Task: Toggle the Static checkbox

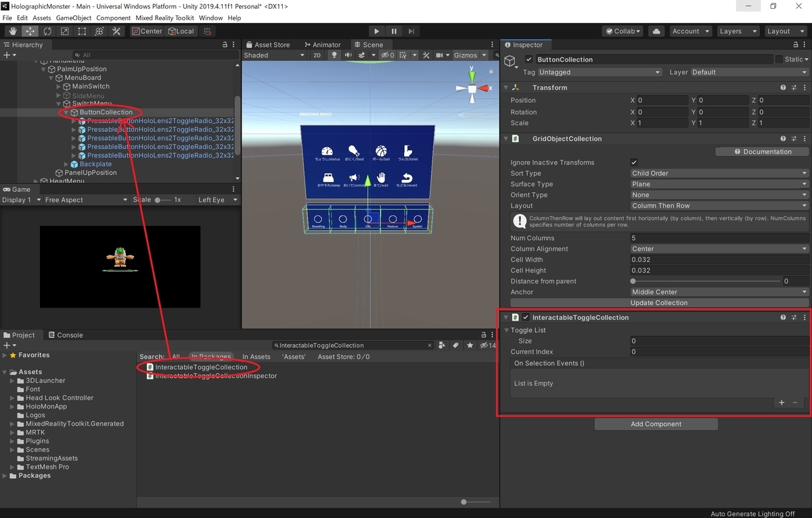Action: tap(779, 60)
